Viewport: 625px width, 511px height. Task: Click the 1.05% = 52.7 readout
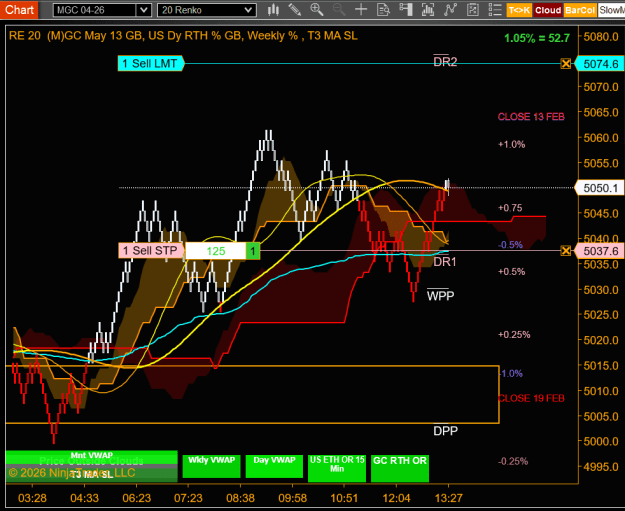[x=537, y=38]
